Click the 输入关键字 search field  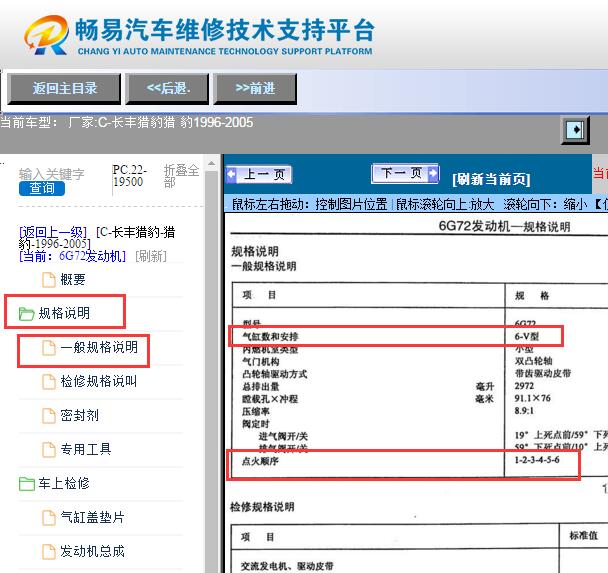click(x=52, y=173)
